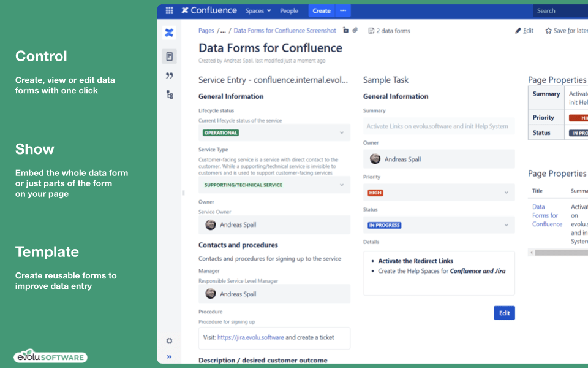Click the Title column header

point(537,191)
